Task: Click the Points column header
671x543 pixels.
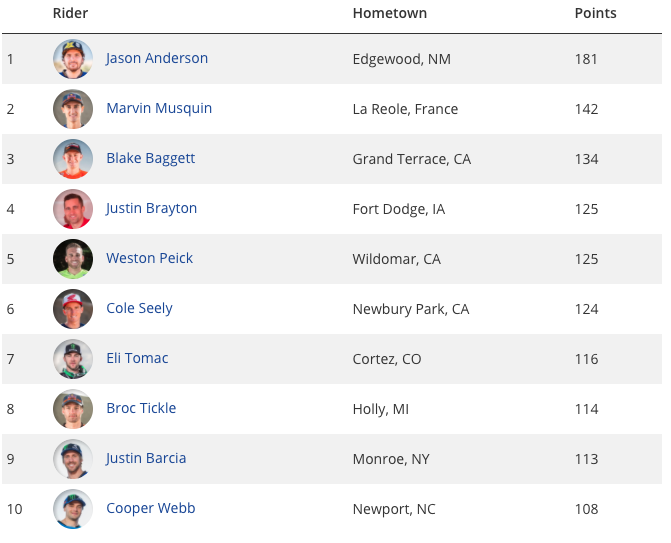Action: click(x=596, y=13)
